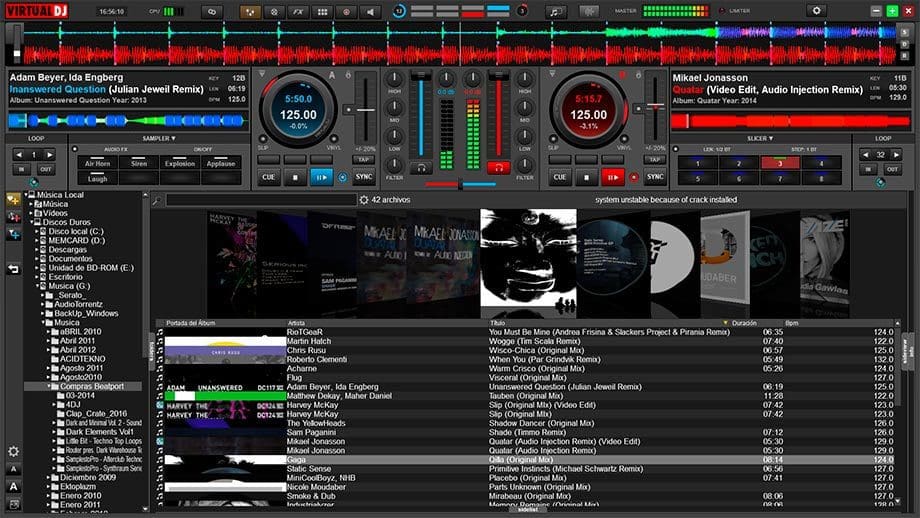Trigger the Explosion sample

point(180,163)
